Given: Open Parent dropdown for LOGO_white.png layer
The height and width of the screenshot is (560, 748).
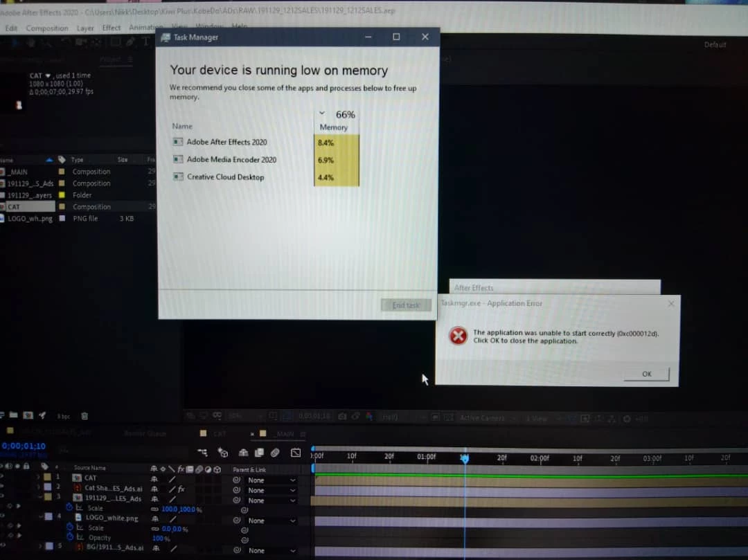Looking at the screenshot, I should pyautogui.click(x=271, y=521).
